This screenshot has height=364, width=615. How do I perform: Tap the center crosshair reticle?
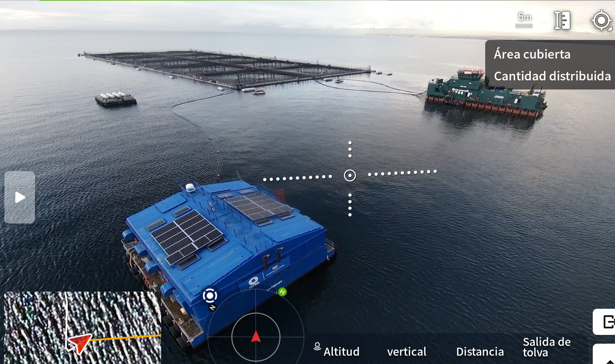pos(350,175)
